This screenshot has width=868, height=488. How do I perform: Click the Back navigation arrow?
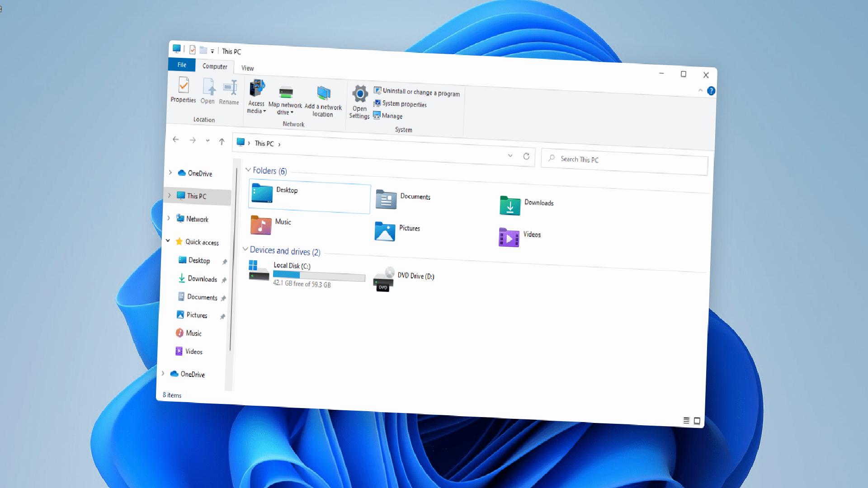[x=175, y=140]
